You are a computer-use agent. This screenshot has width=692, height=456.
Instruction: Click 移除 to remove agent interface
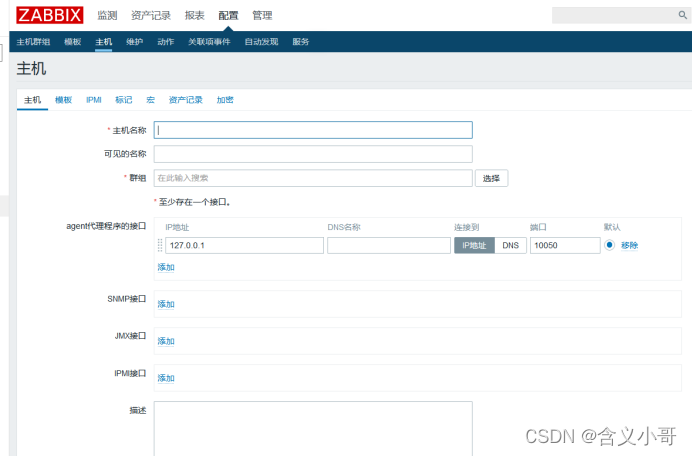point(629,245)
